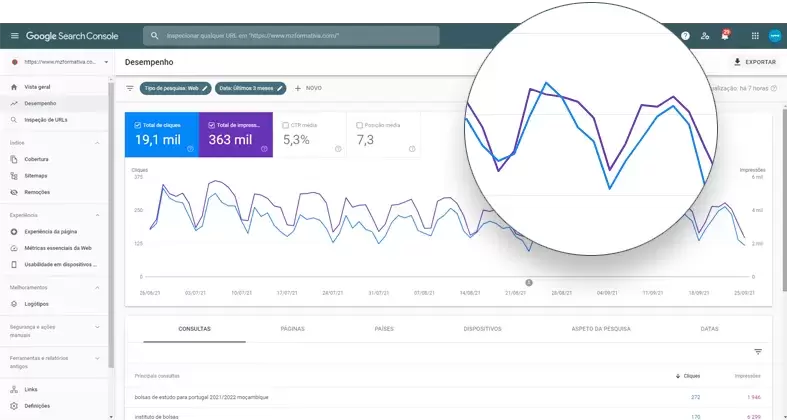Click help icon on Posição média card

click(x=412, y=149)
